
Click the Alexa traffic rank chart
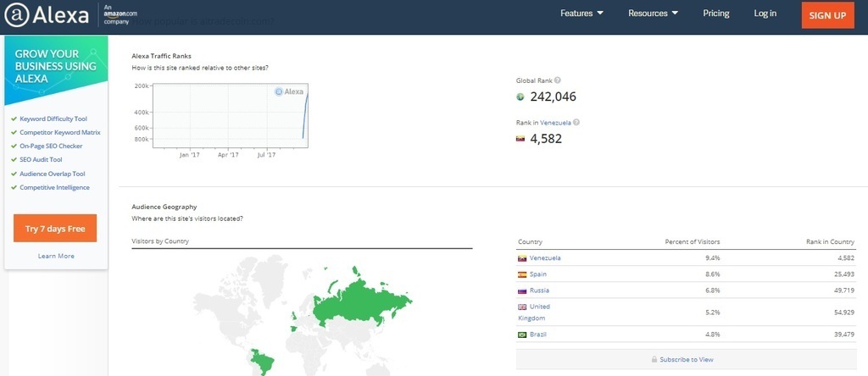(x=230, y=116)
